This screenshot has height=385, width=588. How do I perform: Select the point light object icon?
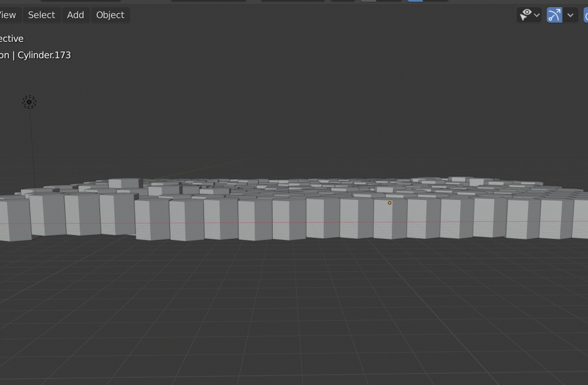coord(29,102)
